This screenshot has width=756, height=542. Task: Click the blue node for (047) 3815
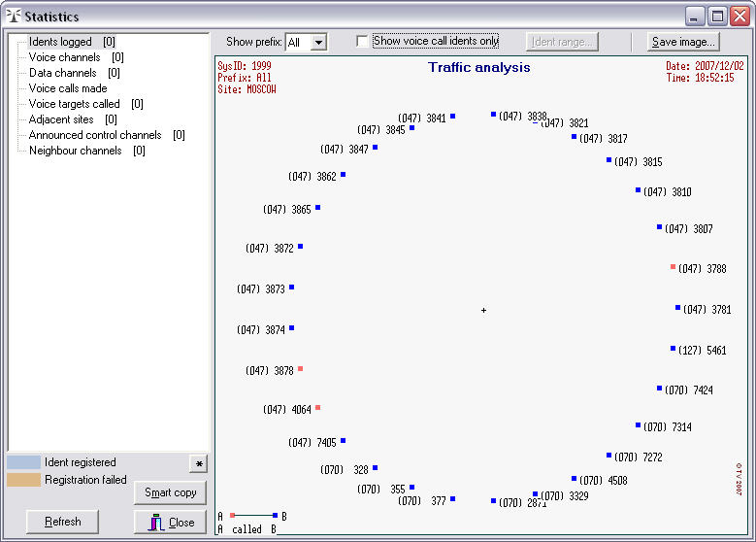pyautogui.click(x=608, y=159)
